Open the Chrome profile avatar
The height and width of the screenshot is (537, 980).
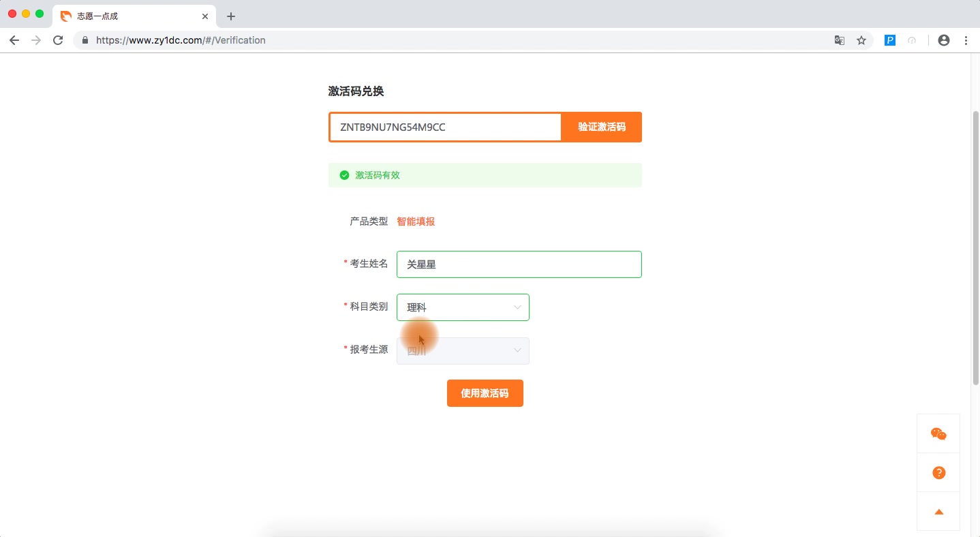(944, 40)
